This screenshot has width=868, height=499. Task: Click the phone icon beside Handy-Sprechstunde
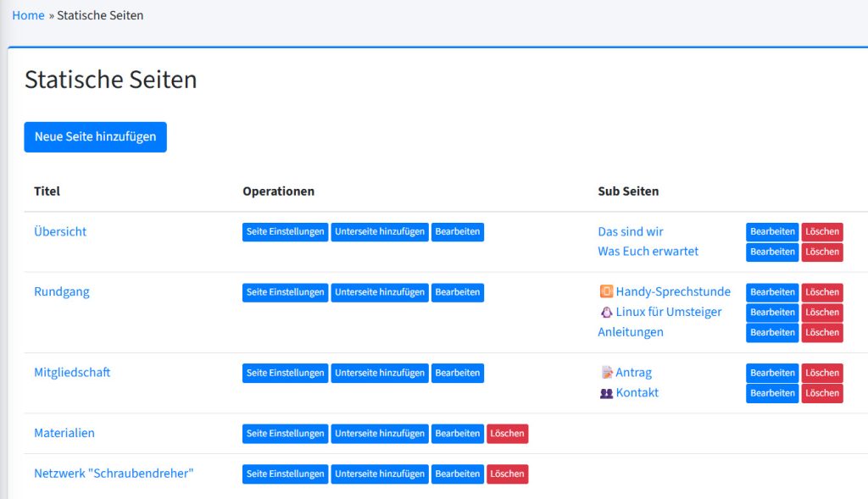pos(606,291)
